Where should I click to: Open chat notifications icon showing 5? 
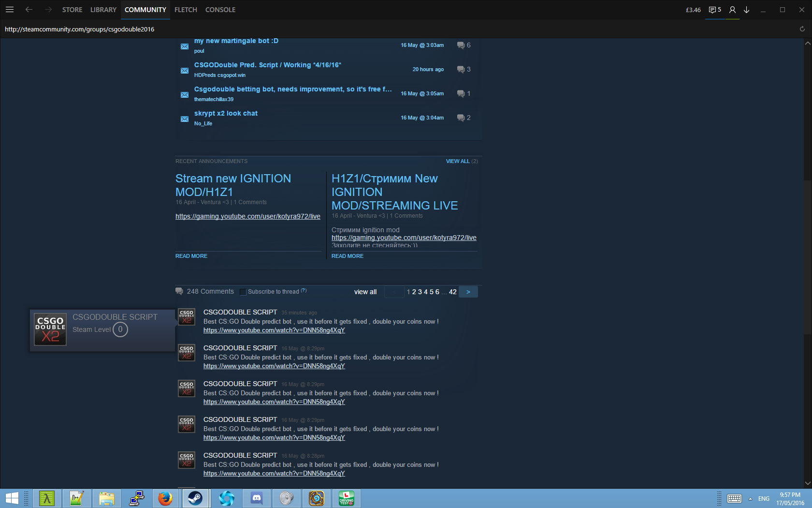click(714, 10)
